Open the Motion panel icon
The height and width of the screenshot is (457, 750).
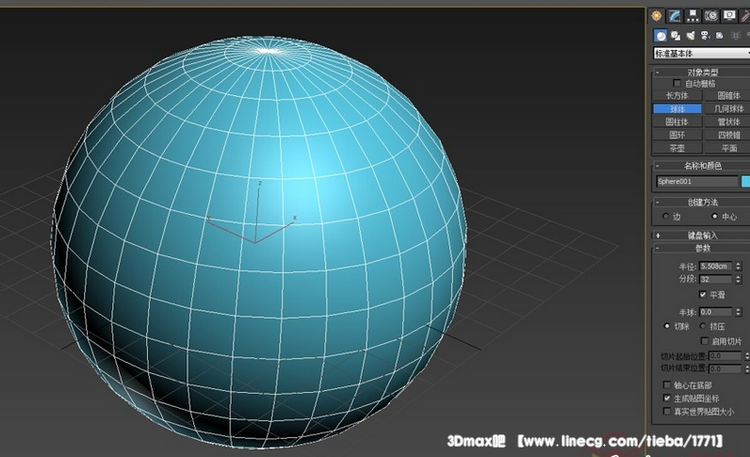(712, 15)
